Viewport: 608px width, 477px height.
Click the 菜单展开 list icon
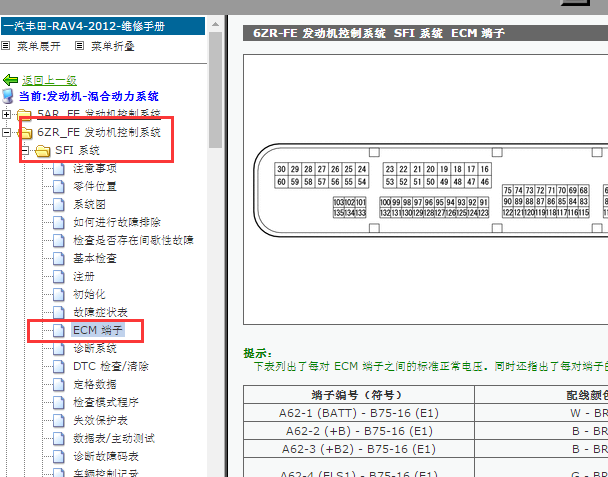[x=5, y=46]
